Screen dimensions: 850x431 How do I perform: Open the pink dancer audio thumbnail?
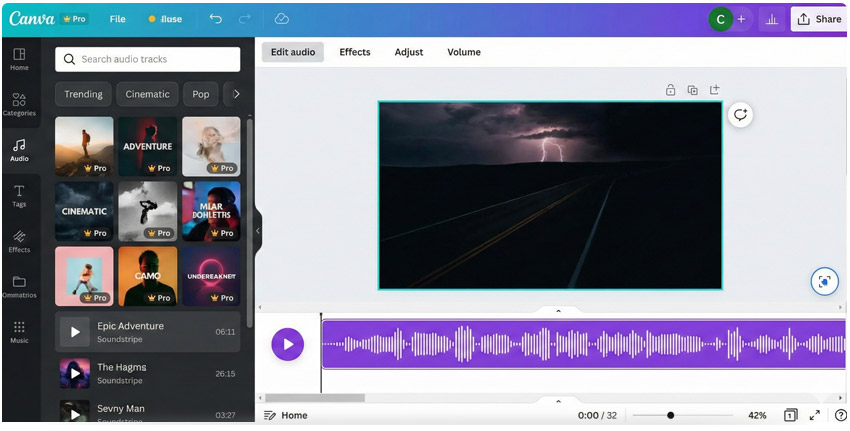pyautogui.click(x=84, y=276)
